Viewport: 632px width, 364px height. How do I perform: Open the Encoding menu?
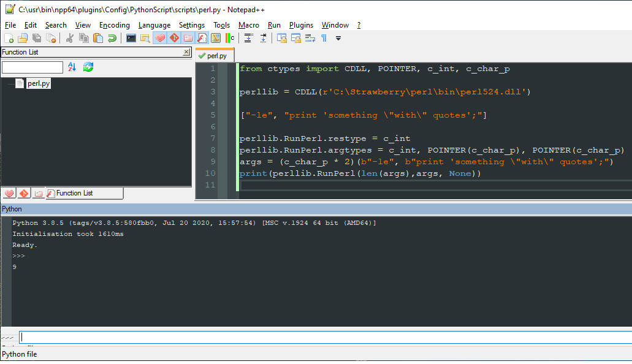coord(115,25)
